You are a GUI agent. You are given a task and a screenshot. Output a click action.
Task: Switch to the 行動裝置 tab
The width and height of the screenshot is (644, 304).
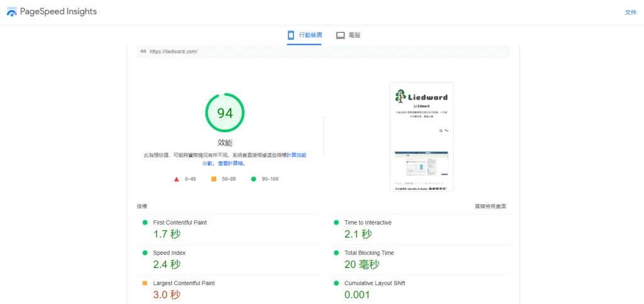(304, 35)
